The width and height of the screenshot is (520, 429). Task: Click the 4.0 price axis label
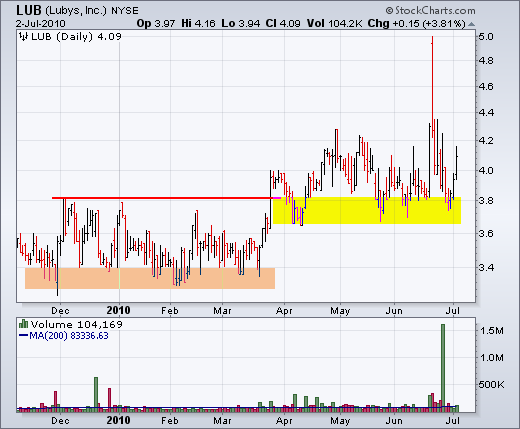click(x=486, y=170)
